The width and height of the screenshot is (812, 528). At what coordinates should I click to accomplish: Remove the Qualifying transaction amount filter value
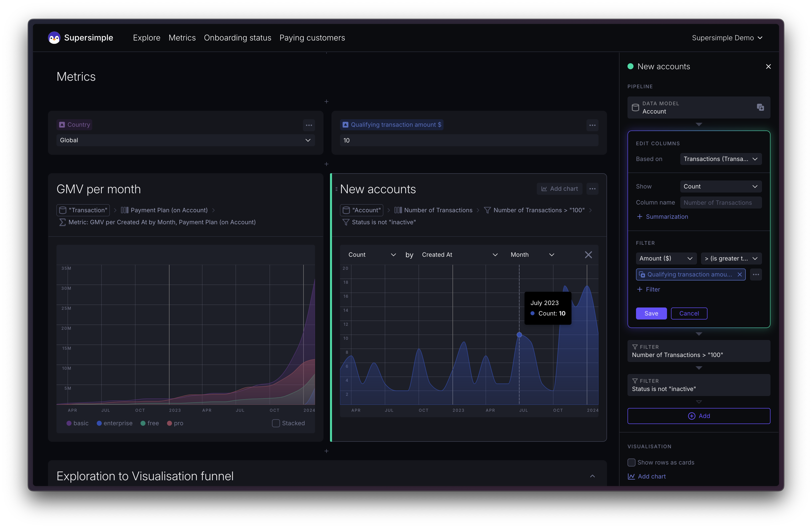[739, 274]
